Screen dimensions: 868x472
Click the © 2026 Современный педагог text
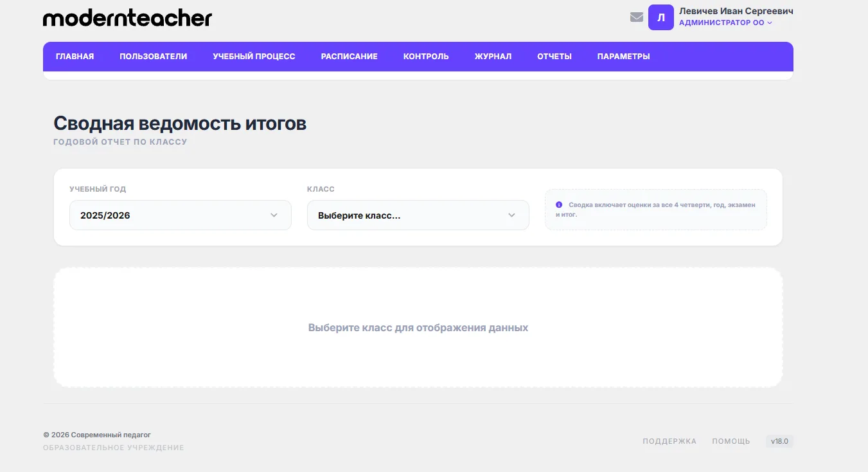[x=97, y=435]
